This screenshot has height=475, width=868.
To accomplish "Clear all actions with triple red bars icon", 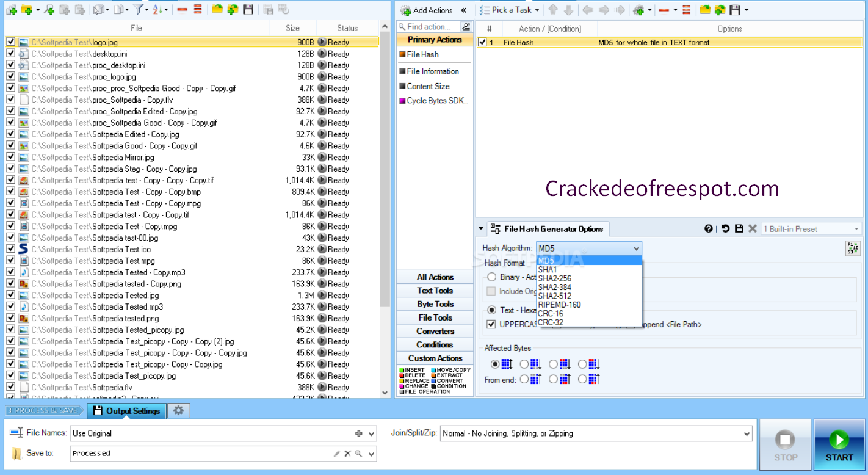I will coord(687,10).
